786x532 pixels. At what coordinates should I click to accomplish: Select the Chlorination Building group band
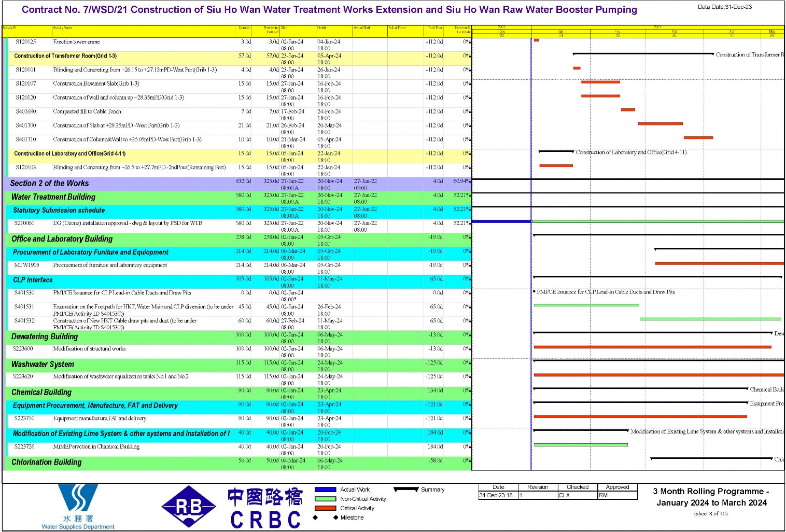pyautogui.click(x=238, y=464)
